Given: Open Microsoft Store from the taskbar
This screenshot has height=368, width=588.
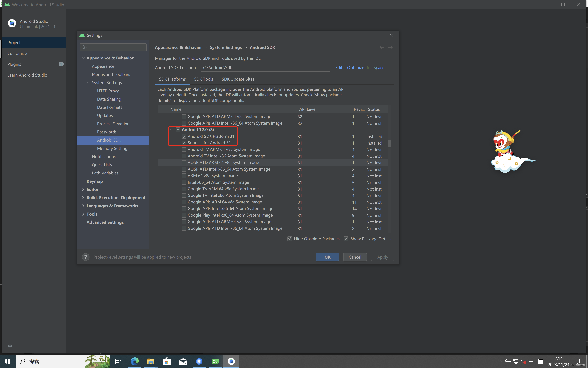Looking at the screenshot, I should coord(167,361).
